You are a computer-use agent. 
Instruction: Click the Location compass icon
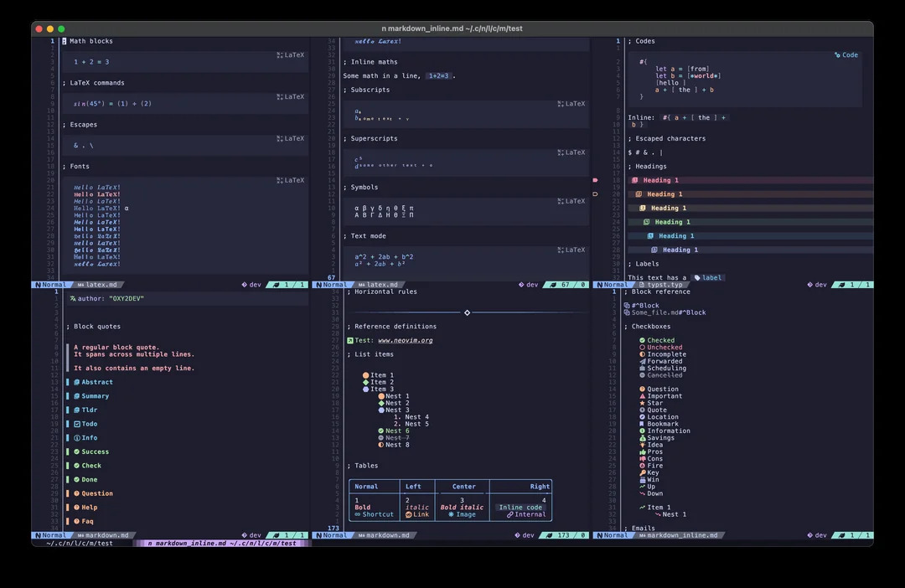pos(642,416)
